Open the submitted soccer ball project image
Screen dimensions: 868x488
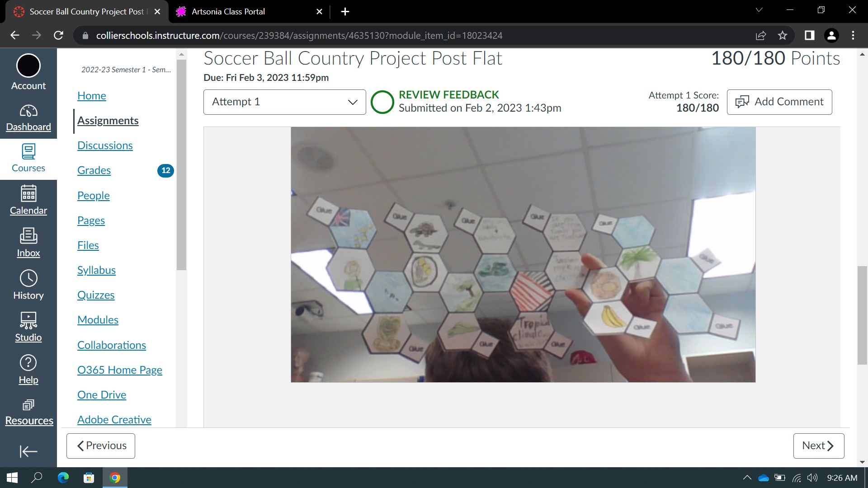point(523,254)
